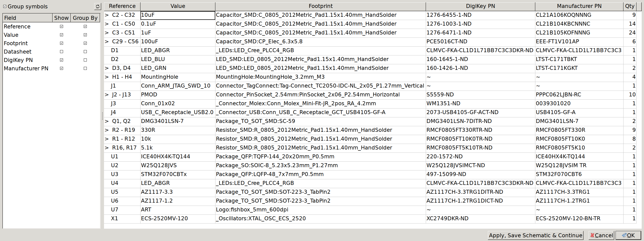The height and width of the screenshot is (241, 644).
Task: Select footprint Capacitor_SMD:CP_Elec_6.3x5.8 cell
Action: click(321, 41)
